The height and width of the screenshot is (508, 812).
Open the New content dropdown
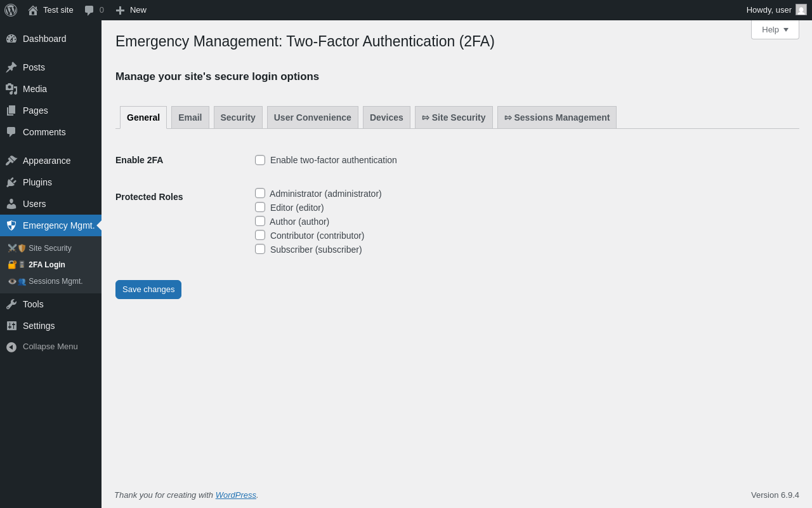coord(131,10)
